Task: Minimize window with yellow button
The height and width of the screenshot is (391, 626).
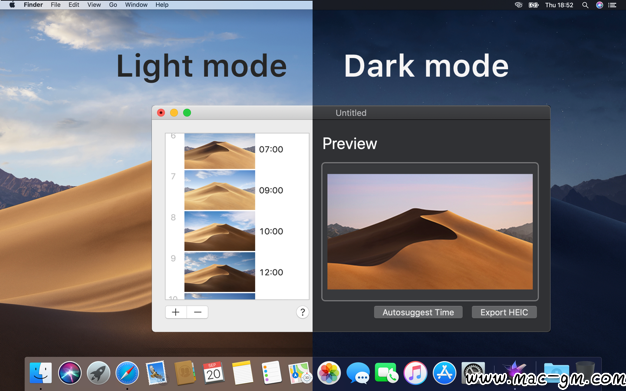Action: (x=174, y=113)
